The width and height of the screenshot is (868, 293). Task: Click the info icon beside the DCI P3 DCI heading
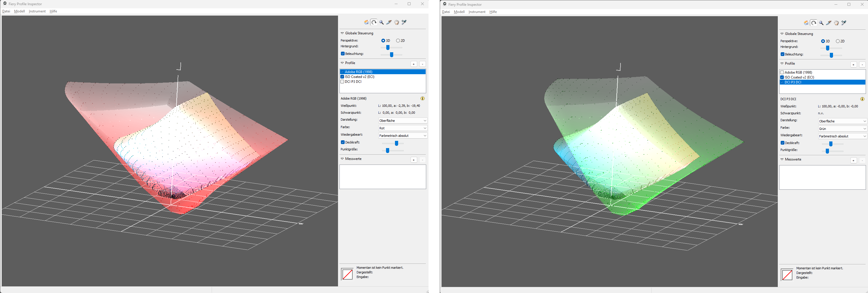(x=862, y=99)
